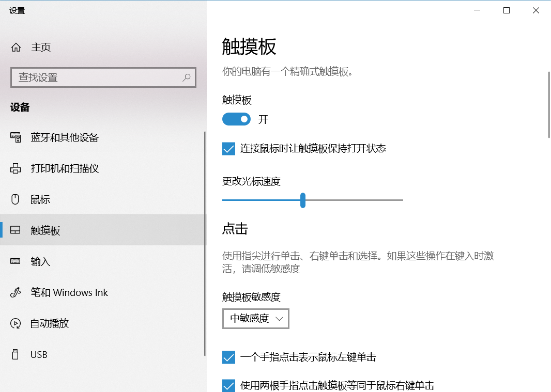Uncheck 连接鼠标时让触摸板保持打开状态
The image size is (551, 392).
(x=228, y=149)
